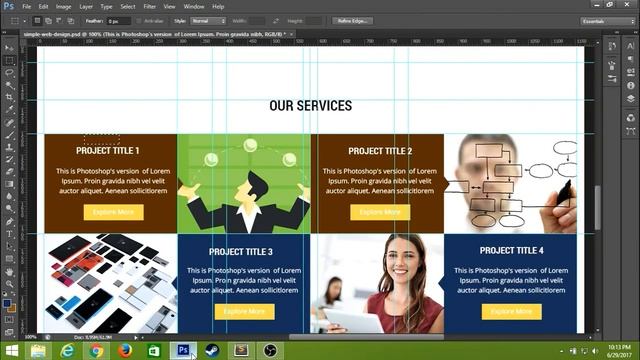The image size is (640, 360).
Task: Click Explore More under Project Title 4
Action: point(511,312)
